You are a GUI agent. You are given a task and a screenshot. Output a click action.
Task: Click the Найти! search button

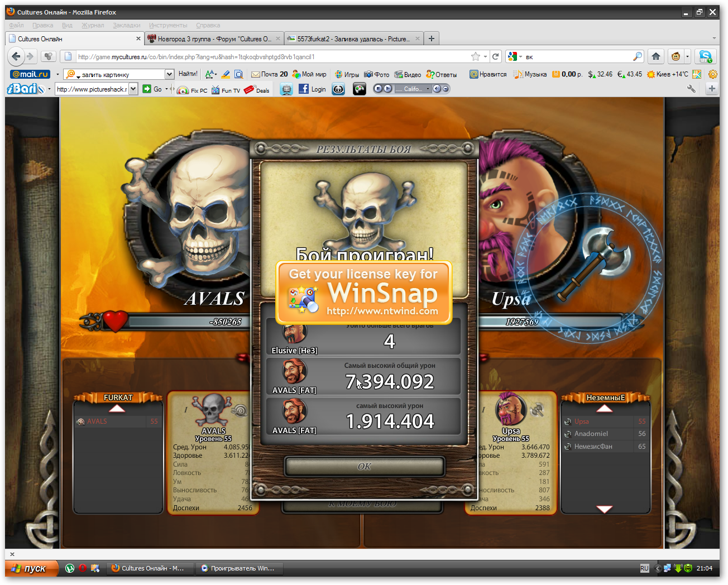coord(188,74)
